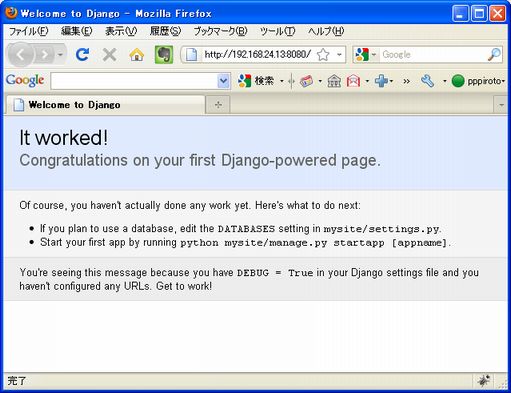Screen dimensions: 511x393
Task: Click the 完了 status bar text
Action: 16,380
